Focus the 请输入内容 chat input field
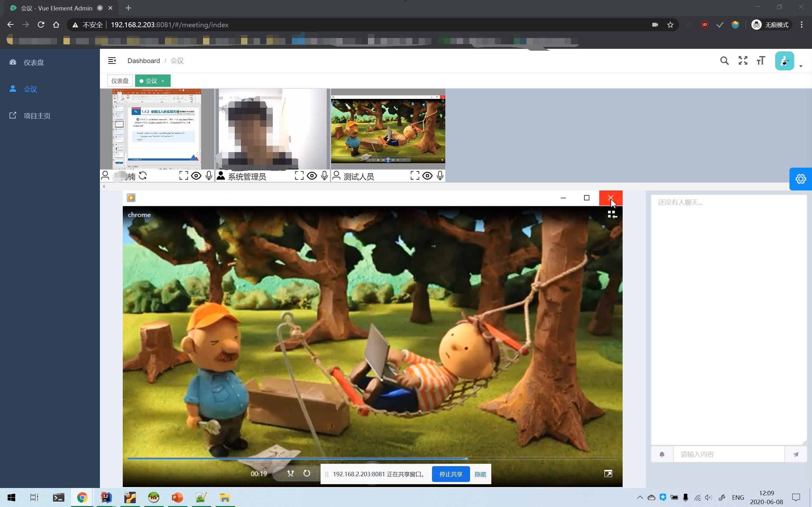 tap(728, 454)
